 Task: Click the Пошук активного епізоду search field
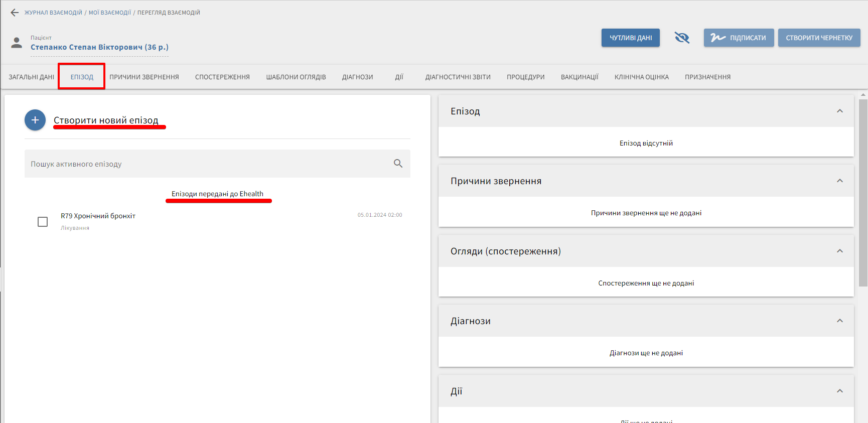pos(206,164)
